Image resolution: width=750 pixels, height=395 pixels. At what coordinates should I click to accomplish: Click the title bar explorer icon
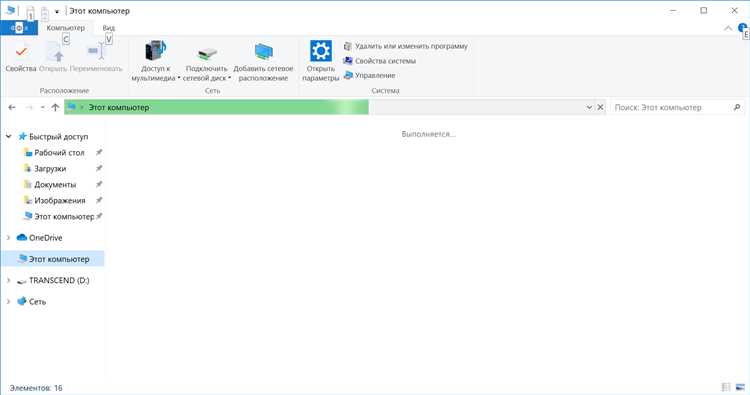click(10, 10)
